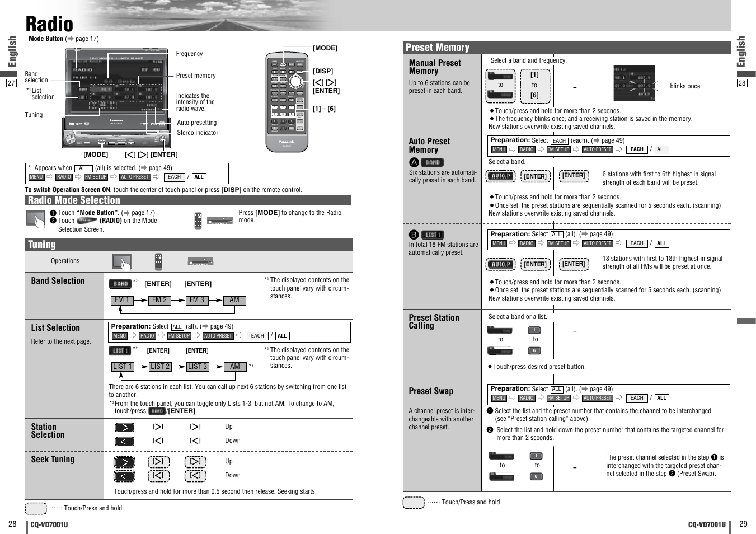Click FM SETUP in Auto Preset A preparation path
Screen dimensions: 756x534
pyautogui.click(x=558, y=149)
